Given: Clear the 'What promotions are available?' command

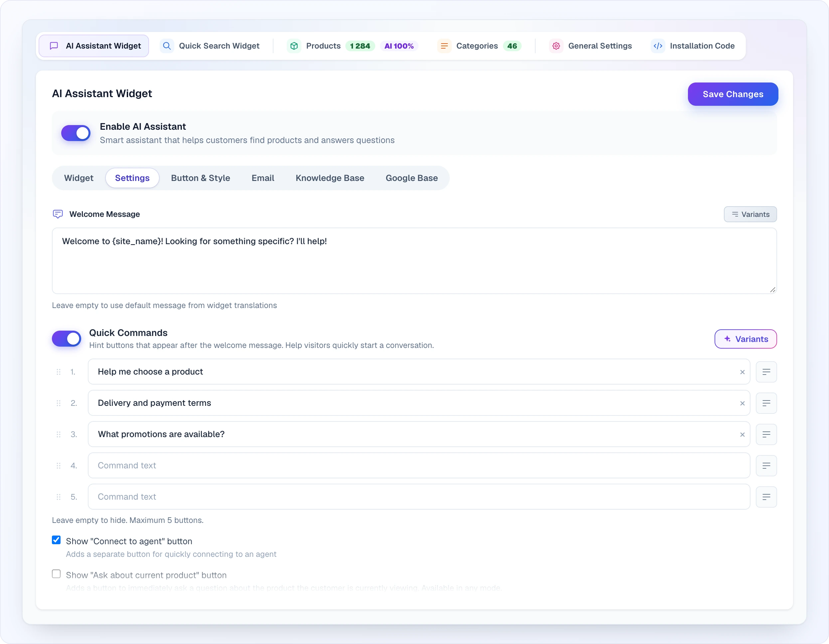Looking at the screenshot, I should pyautogui.click(x=742, y=434).
